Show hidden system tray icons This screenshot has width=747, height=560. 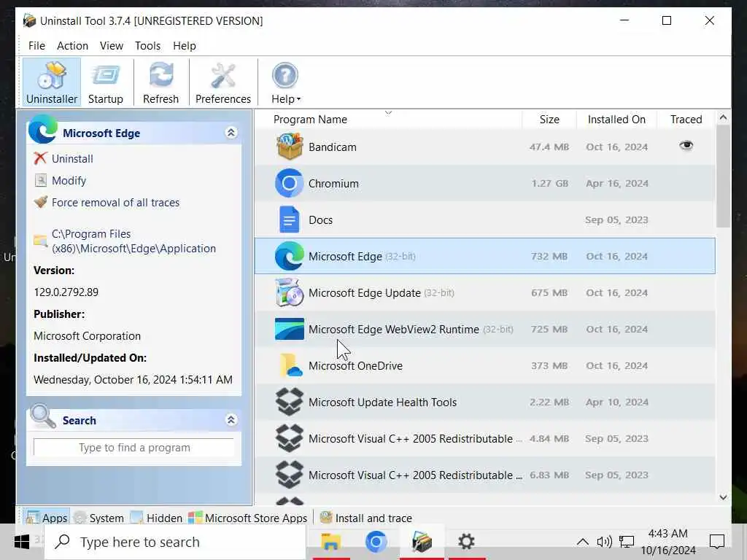click(582, 542)
